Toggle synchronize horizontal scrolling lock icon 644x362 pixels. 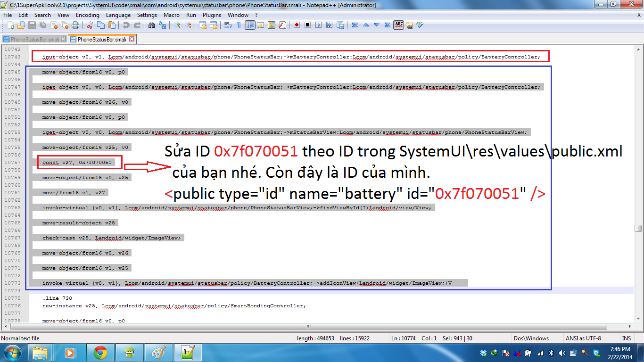click(214, 25)
